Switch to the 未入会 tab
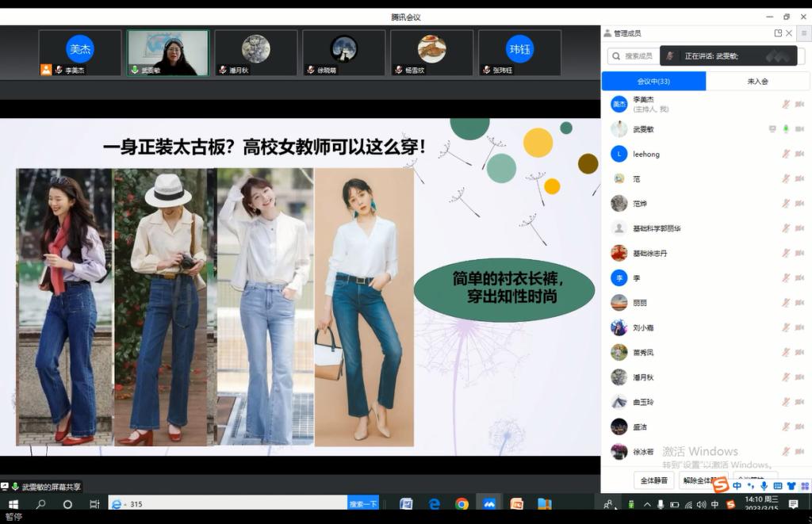 tap(757, 81)
